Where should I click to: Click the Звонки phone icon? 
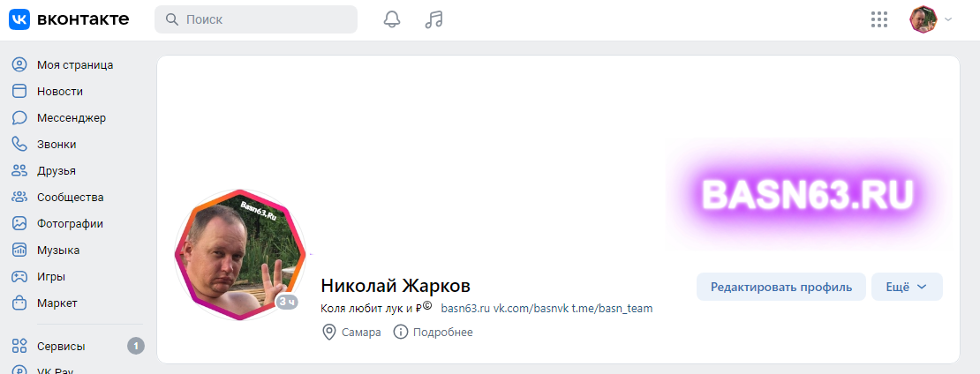pos(20,144)
